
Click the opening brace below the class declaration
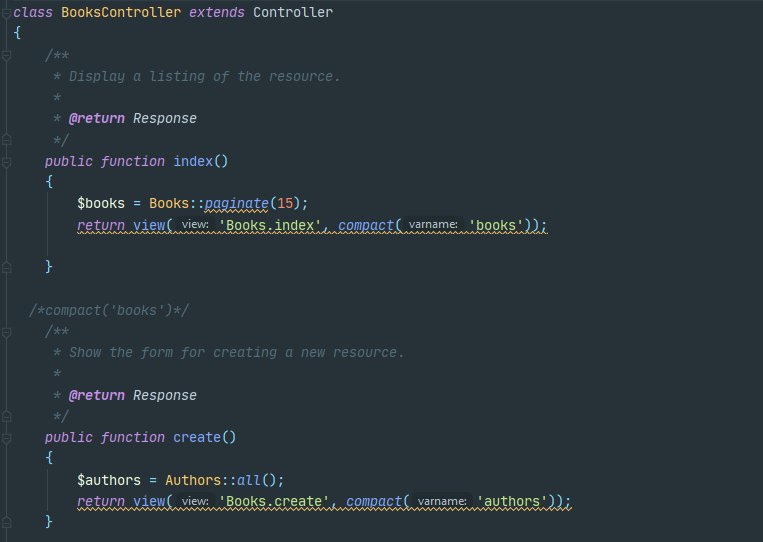pyautogui.click(x=17, y=33)
